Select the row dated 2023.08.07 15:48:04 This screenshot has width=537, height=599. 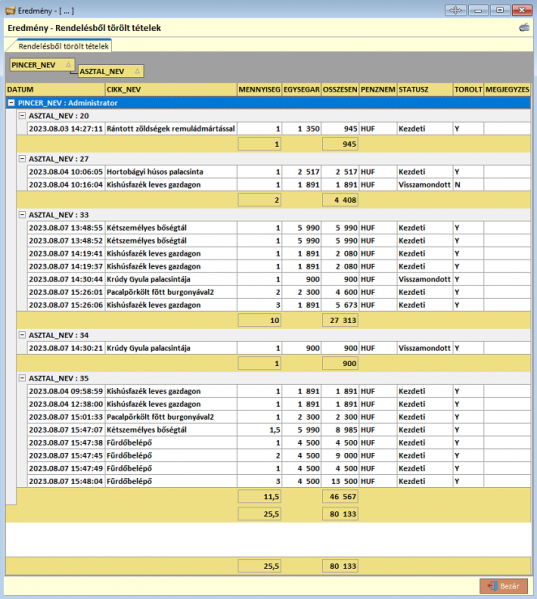point(279,481)
